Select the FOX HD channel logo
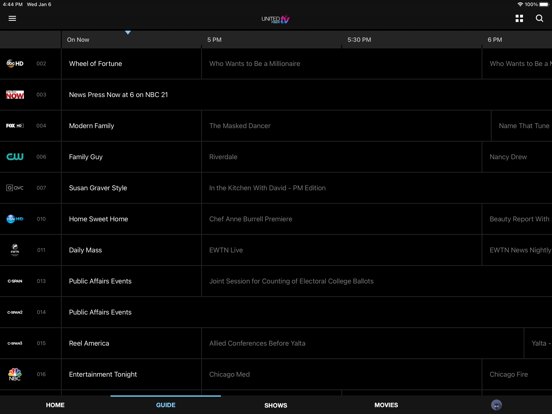The image size is (552, 414). pyautogui.click(x=15, y=126)
